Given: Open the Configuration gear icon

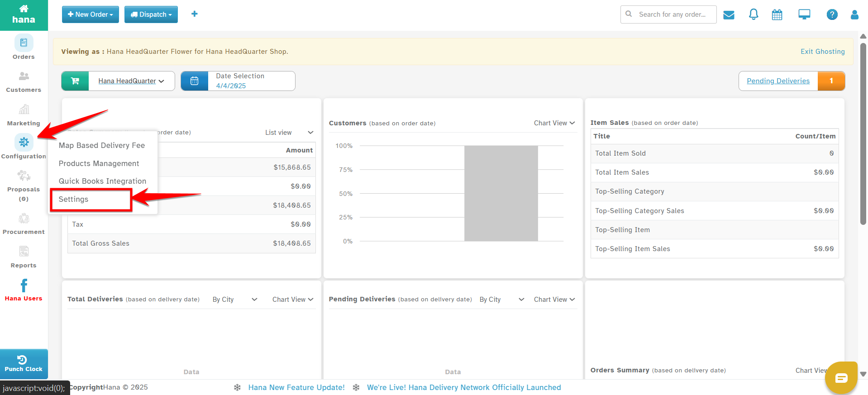Looking at the screenshot, I should (24, 142).
